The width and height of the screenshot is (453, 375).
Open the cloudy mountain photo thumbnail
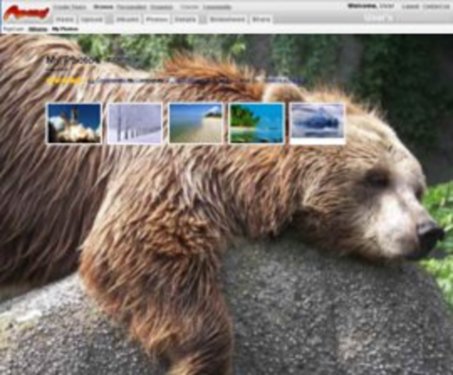pyautogui.click(x=317, y=123)
